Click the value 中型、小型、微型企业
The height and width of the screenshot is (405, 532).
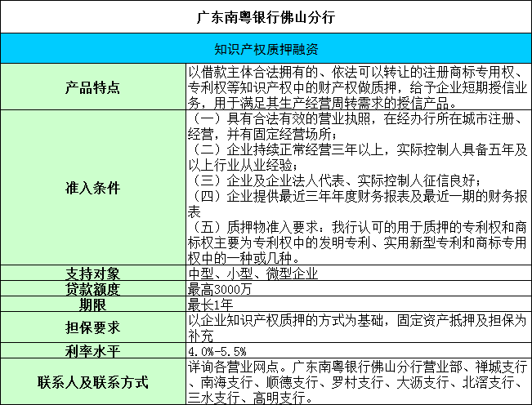(x=253, y=274)
